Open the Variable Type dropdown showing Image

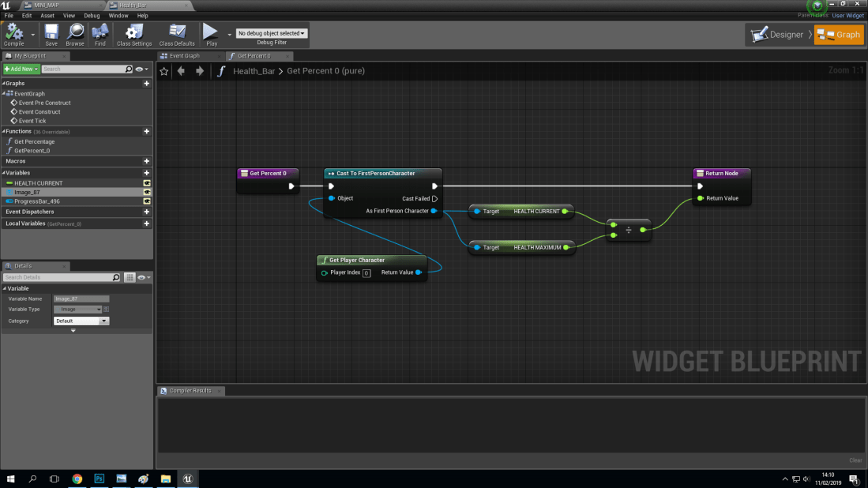(x=79, y=309)
